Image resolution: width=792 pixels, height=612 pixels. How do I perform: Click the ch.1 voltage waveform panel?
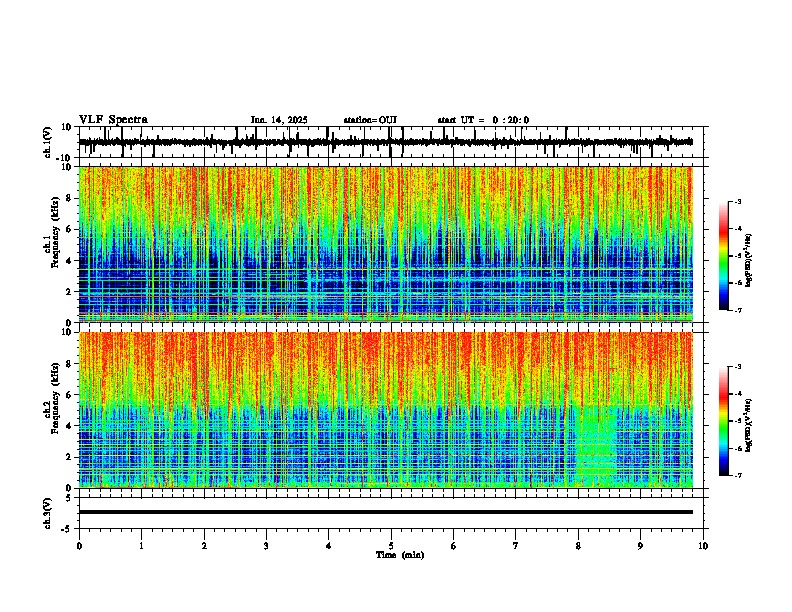[393, 142]
